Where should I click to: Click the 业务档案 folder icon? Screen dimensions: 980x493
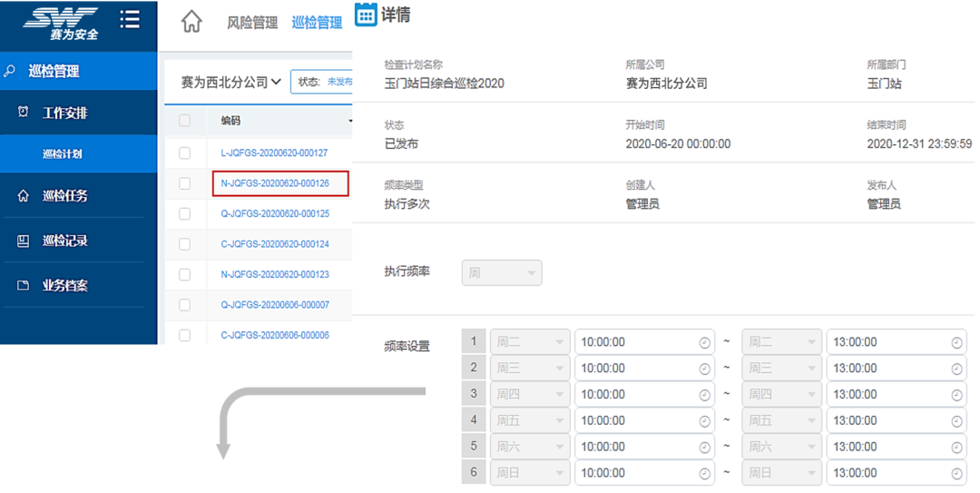pyautogui.click(x=24, y=285)
